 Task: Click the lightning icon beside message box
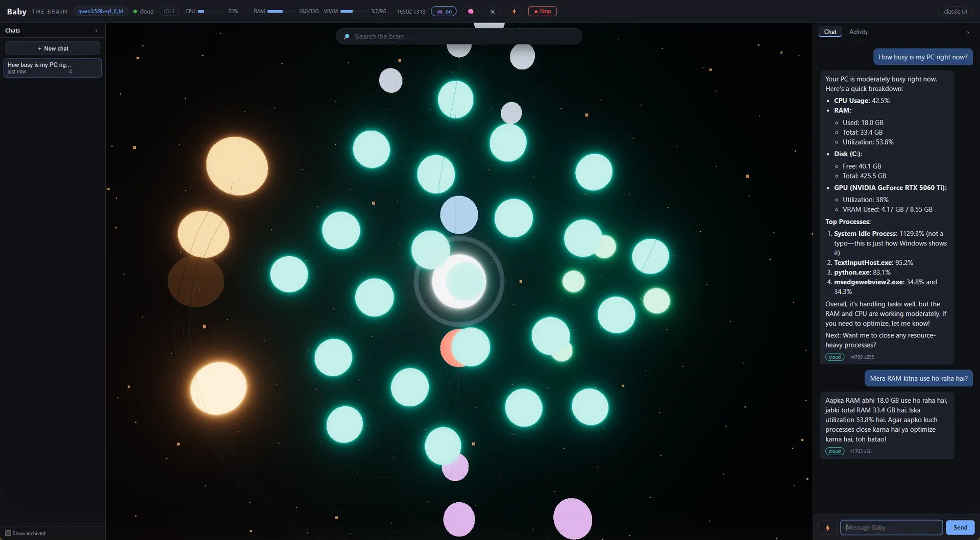(x=827, y=528)
